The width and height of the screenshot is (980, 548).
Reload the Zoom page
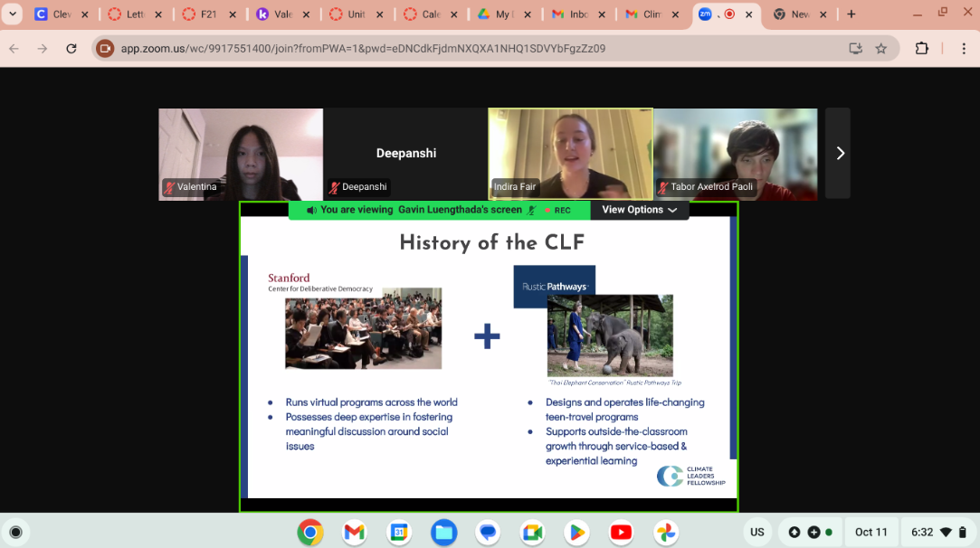tap(71, 48)
